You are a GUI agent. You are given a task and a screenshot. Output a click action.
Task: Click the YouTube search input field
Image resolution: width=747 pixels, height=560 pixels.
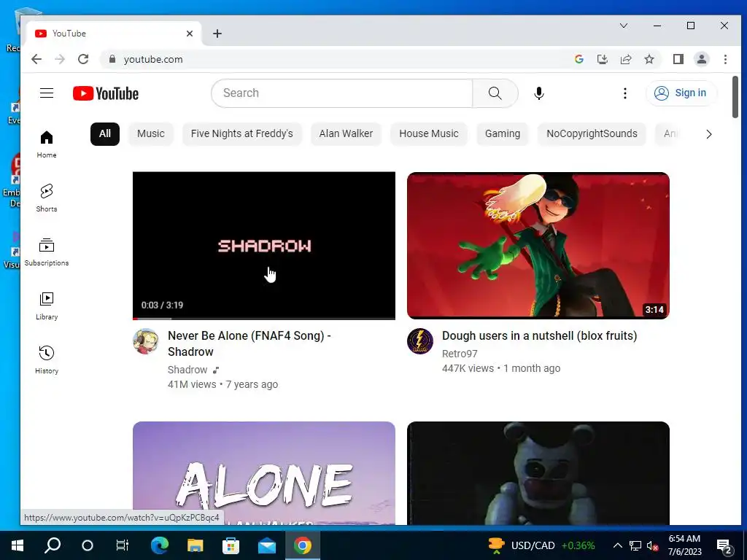tap(342, 93)
